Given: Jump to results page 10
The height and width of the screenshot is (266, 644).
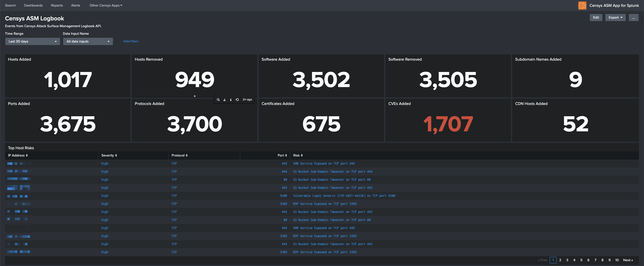Looking at the screenshot, I should [617, 260].
